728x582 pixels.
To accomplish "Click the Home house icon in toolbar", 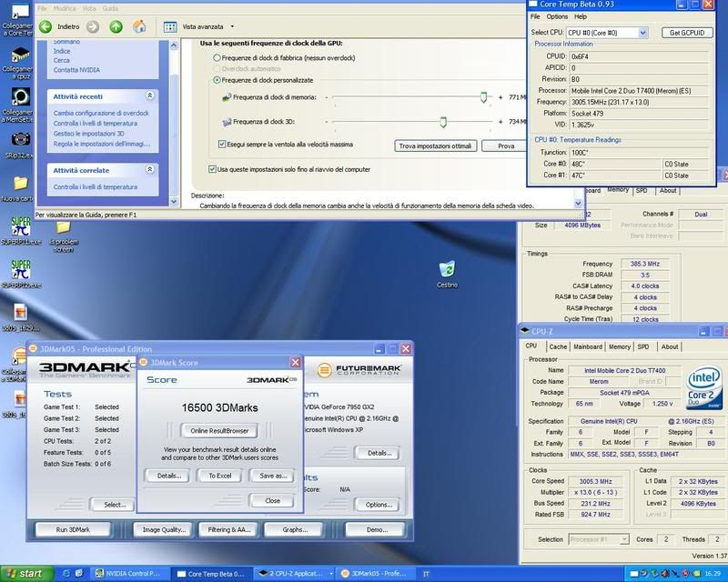I will [139, 26].
